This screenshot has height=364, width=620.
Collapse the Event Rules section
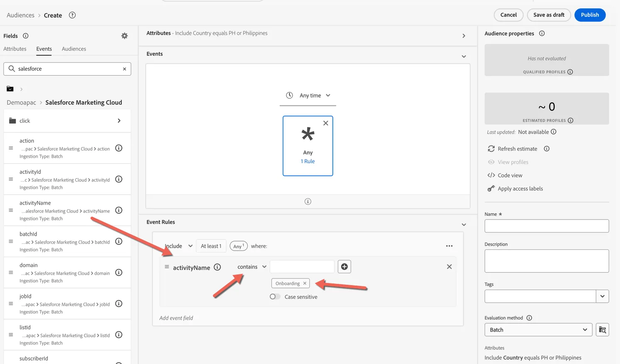(x=464, y=225)
